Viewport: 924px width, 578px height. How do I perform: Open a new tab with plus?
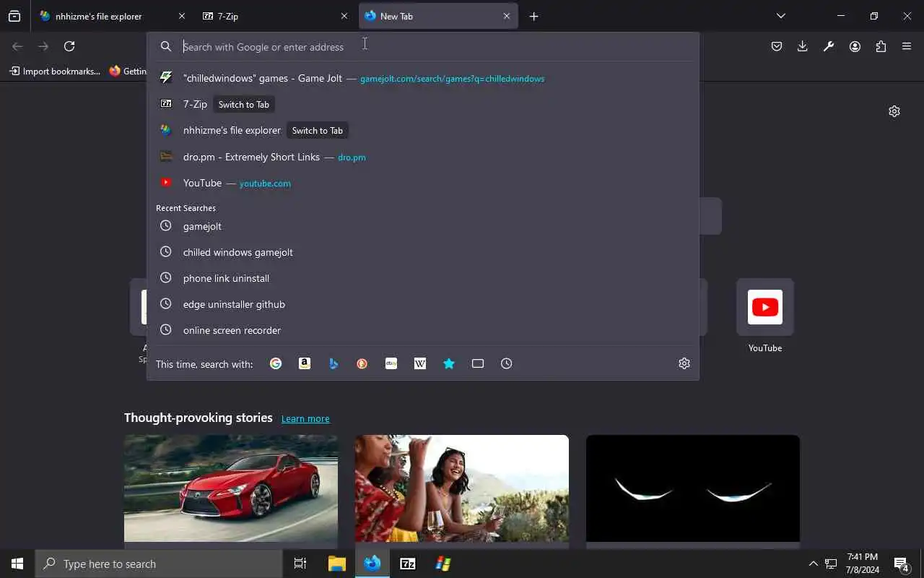(534, 16)
